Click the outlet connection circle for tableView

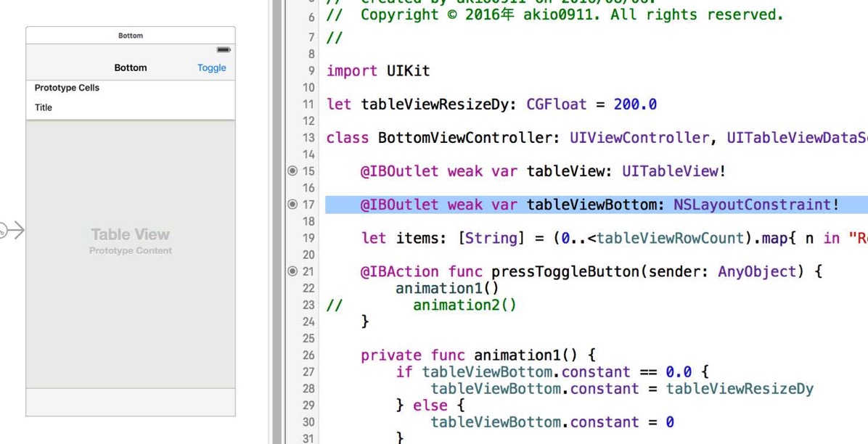[x=292, y=171]
